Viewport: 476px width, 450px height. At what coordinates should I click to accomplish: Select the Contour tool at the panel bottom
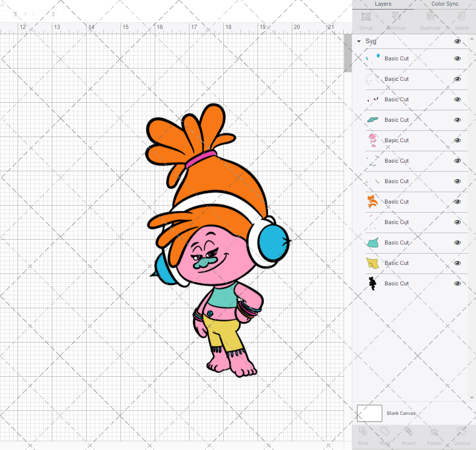461,431
